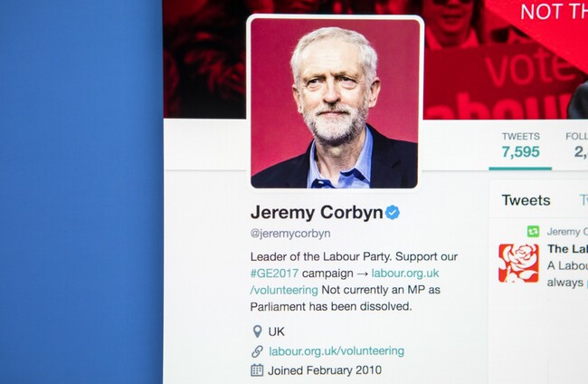Viewport: 588px width, 384px height.
Task: Click the chain link icon near website
Action: [257, 351]
